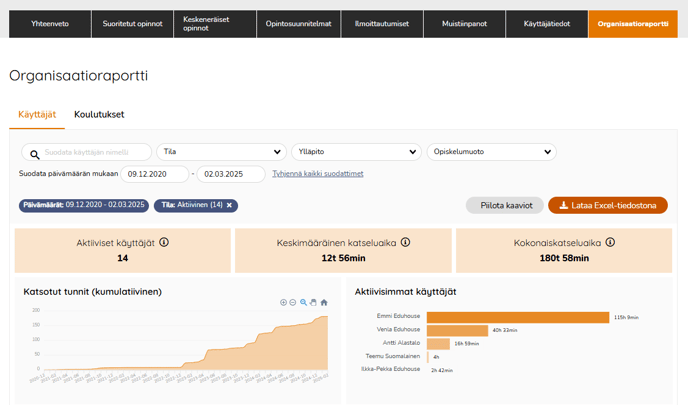Reset chart zoom with home icon
The image size is (688, 405).
324,302
